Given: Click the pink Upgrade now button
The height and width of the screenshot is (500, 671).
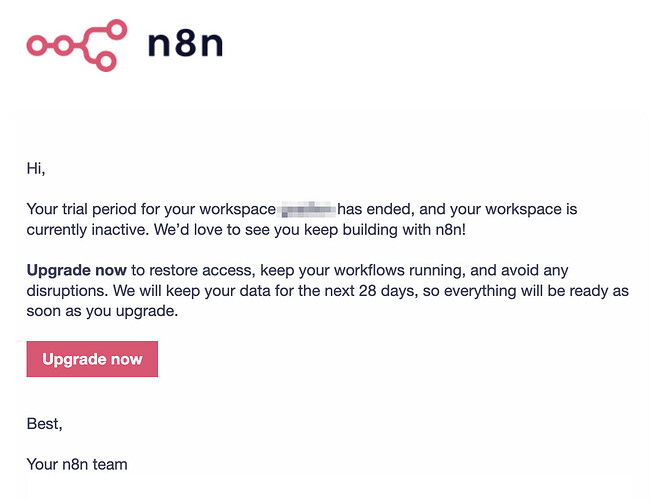Looking at the screenshot, I should pyautogui.click(x=92, y=359).
